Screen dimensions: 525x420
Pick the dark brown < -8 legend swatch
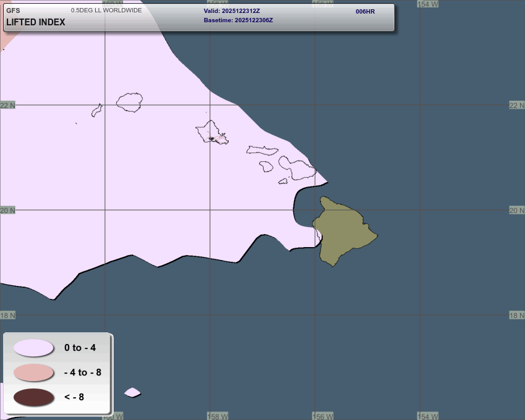click(33, 397)
